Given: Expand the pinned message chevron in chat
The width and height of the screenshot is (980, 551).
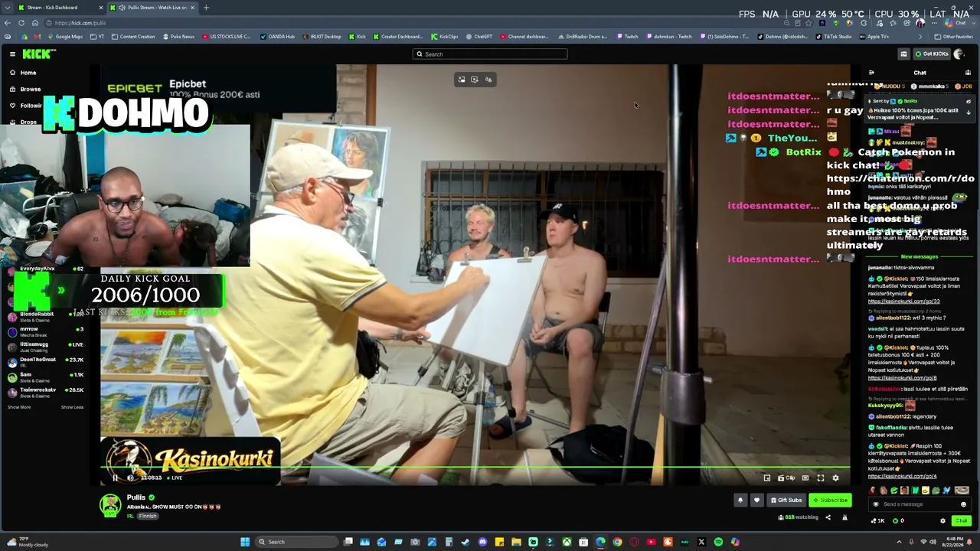Looking at the screenshot, I should pos(969,112).
